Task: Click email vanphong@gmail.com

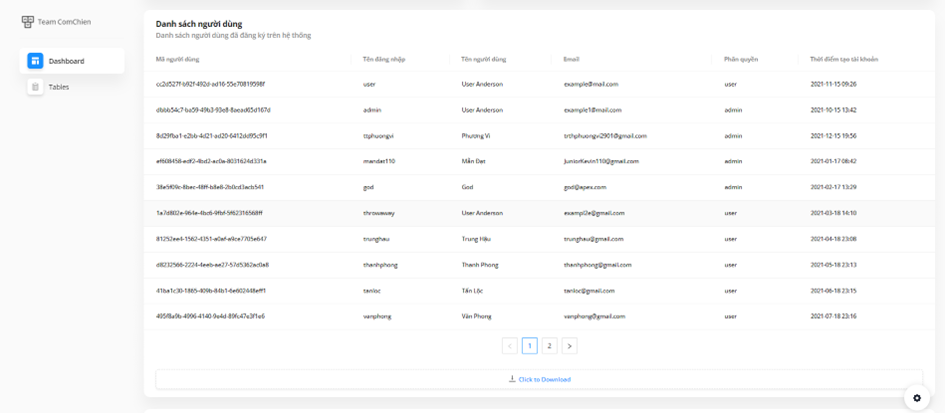Action: (593, 317)
